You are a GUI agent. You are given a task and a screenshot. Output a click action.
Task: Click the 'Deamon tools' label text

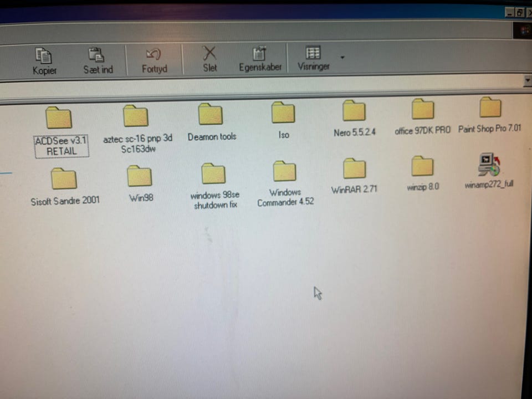click(x=212, y=137)
